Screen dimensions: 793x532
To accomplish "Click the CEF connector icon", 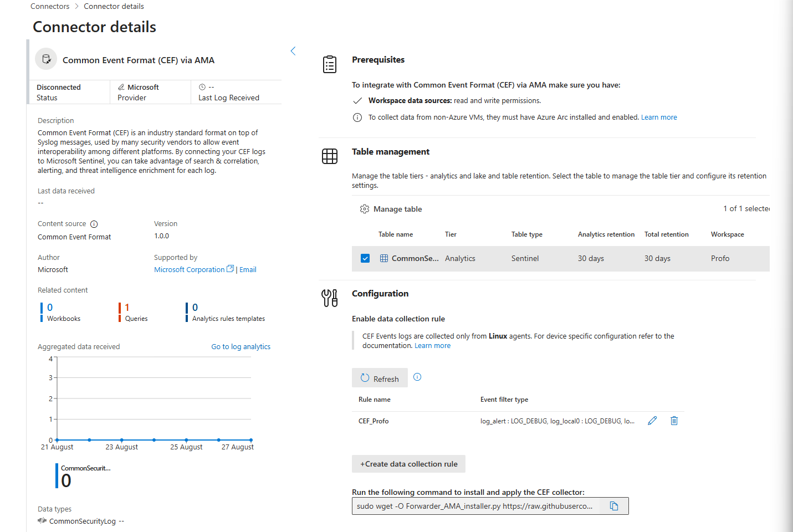I will (x=46, y=59).
